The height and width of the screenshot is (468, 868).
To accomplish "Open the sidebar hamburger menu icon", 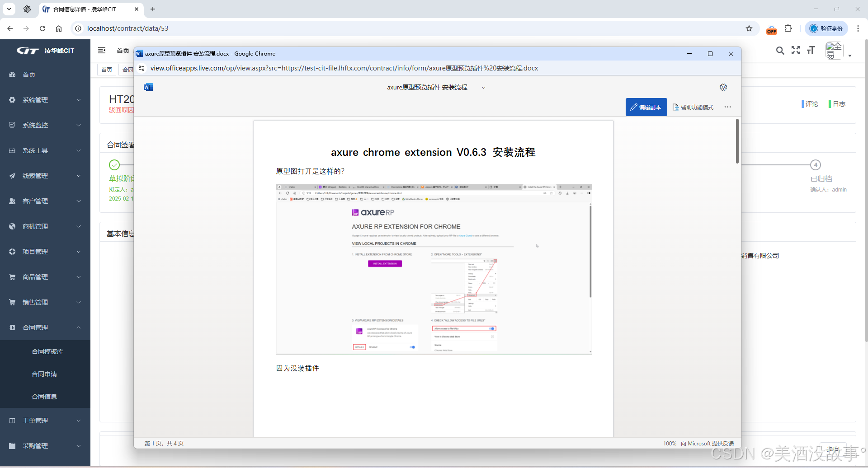I will point(101,50).
